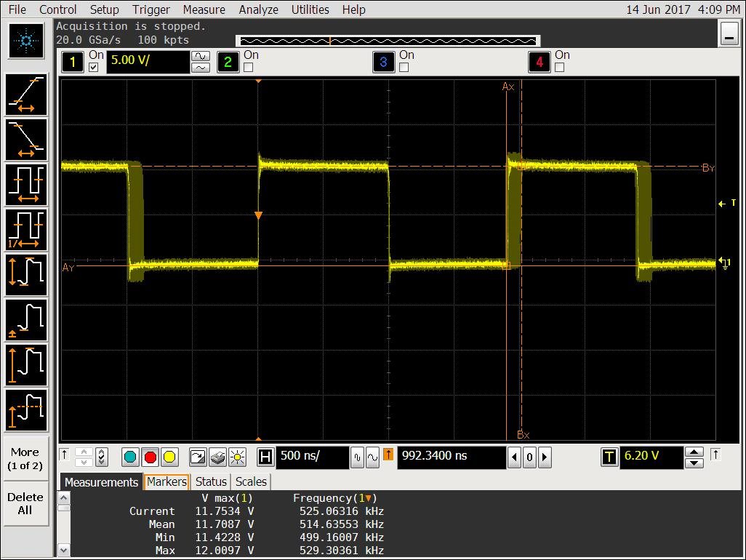Screen dimensions: 746x560
Task: Switch to the Status tab
Action: [211, 482]
